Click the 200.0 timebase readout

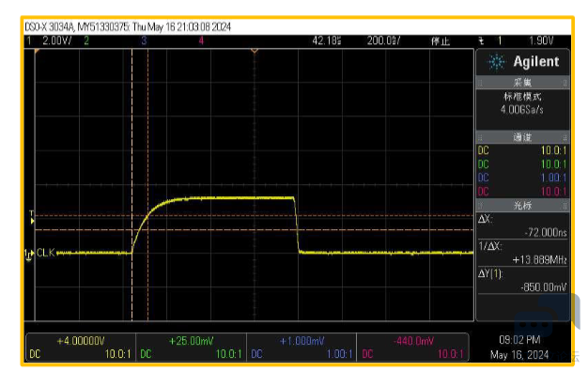tap(383, 40)
